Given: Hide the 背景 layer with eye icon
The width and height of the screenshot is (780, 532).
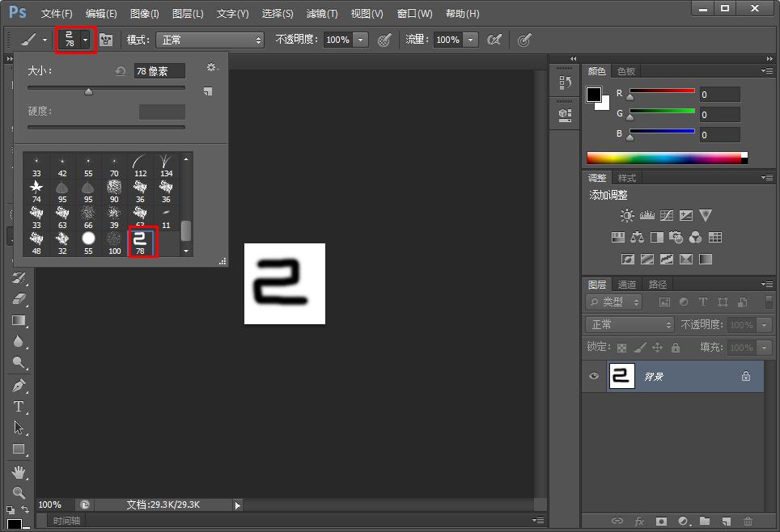Looking at the screenshot, I should click(595, 376).
